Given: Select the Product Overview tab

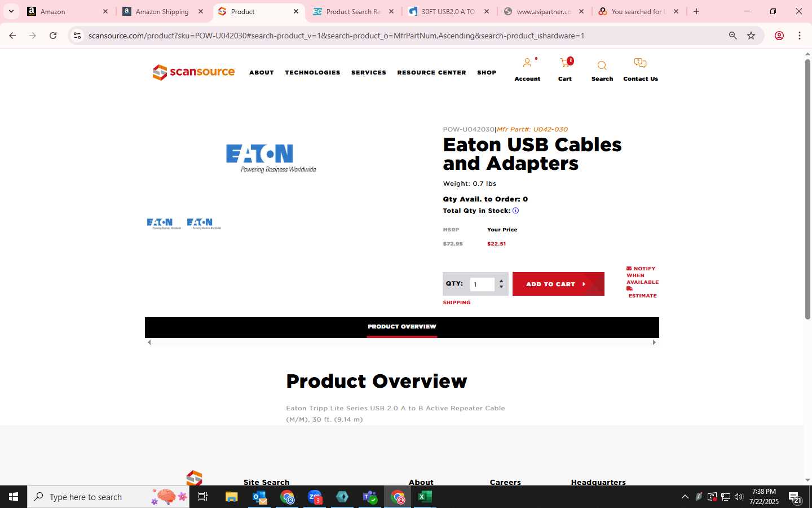Looking at the screenshot, I should click(x=402, y=327).
